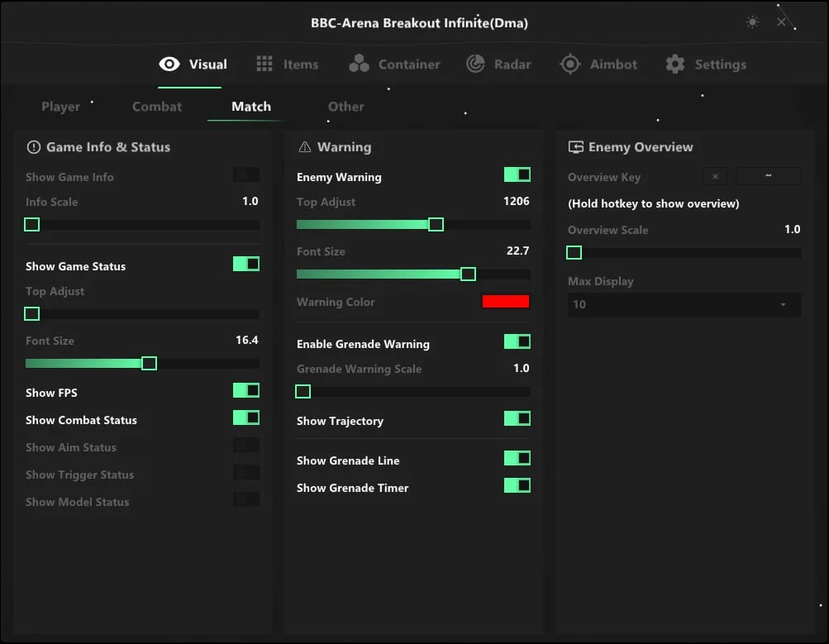
Task: Click the "1206" Top Adjust value
Action: [516, 202]
